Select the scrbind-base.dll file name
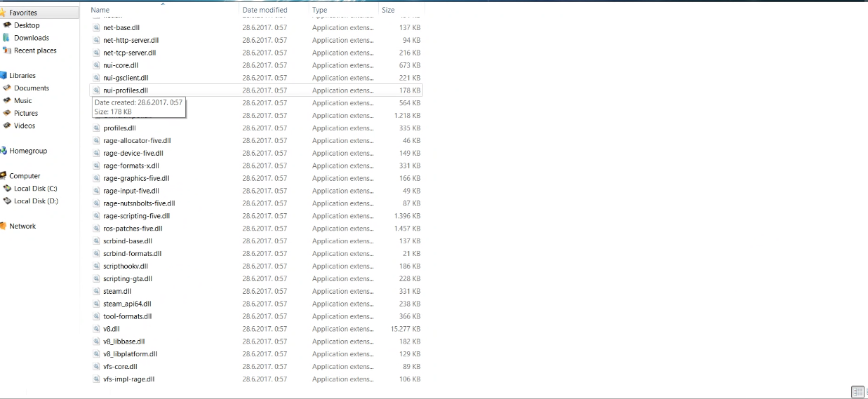This screenshot has height=399, width=868. [x=128, y=241]
